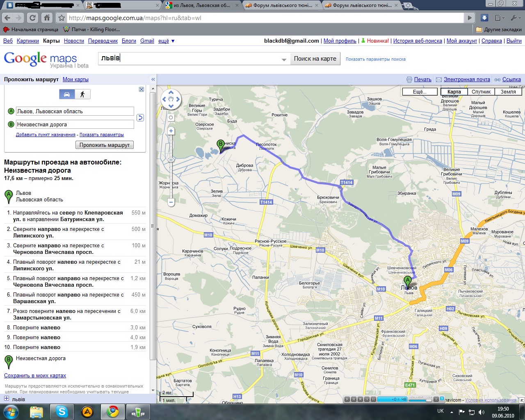Reload the page with the refresh icon
The image size is (525, 420).
pos(33,18)
